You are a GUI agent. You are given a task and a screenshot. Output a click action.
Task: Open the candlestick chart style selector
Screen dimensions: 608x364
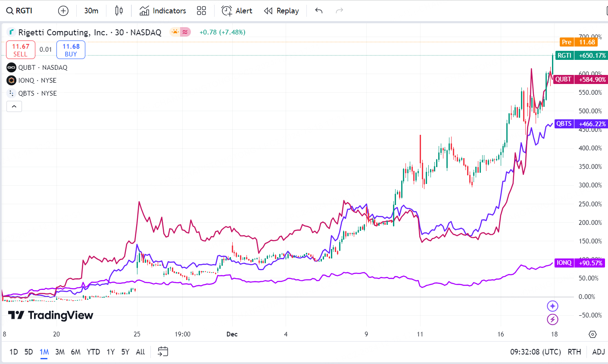[119, 11]
